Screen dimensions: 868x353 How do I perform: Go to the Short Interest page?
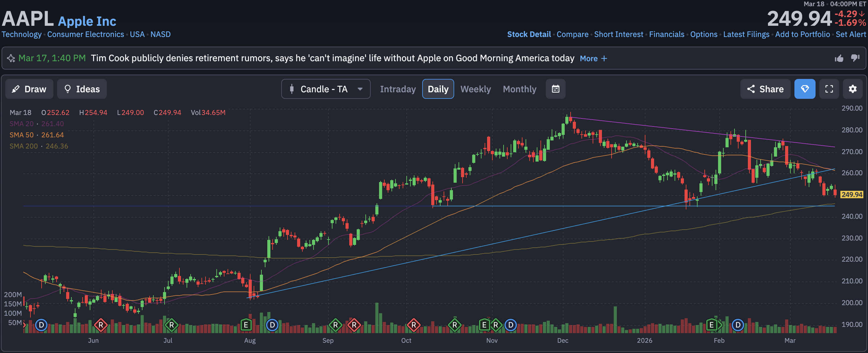click(x=618, y=34)
